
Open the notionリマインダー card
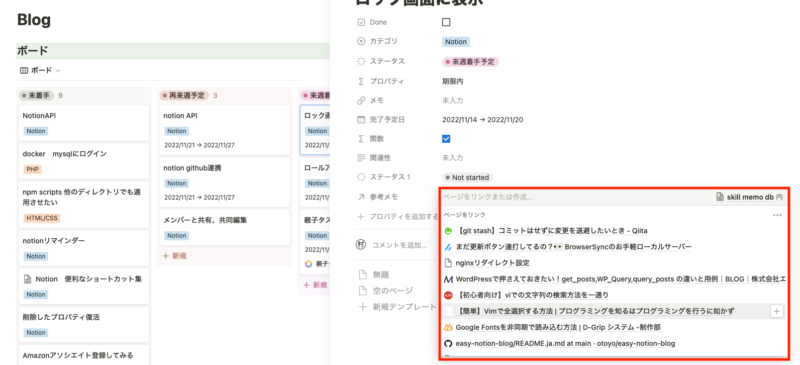[84, 248]
